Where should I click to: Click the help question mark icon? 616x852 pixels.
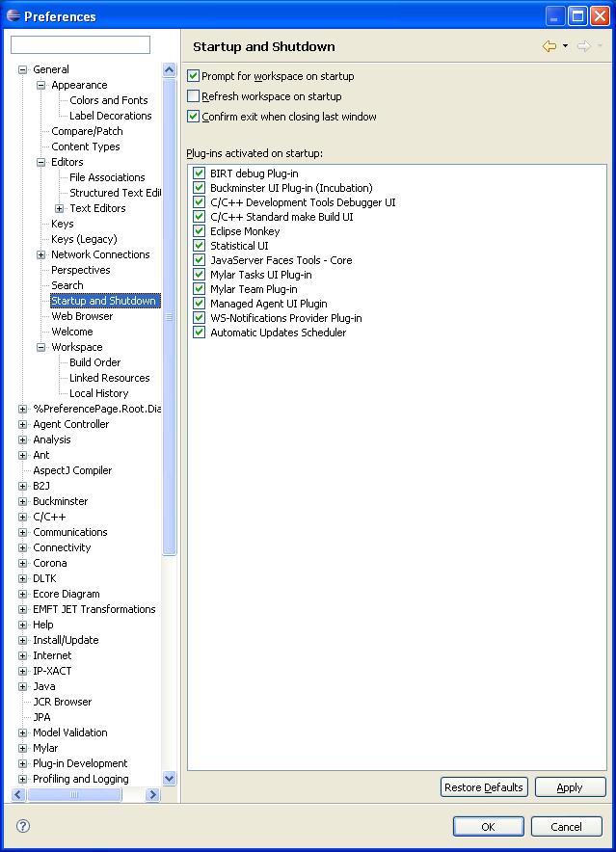pyautogui.click(x=23, y=826)
